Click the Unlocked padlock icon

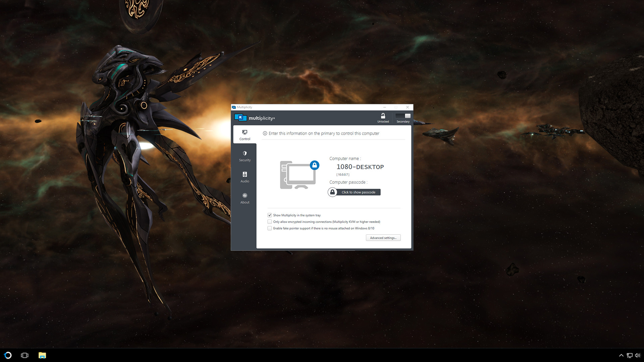click(383, 117)
